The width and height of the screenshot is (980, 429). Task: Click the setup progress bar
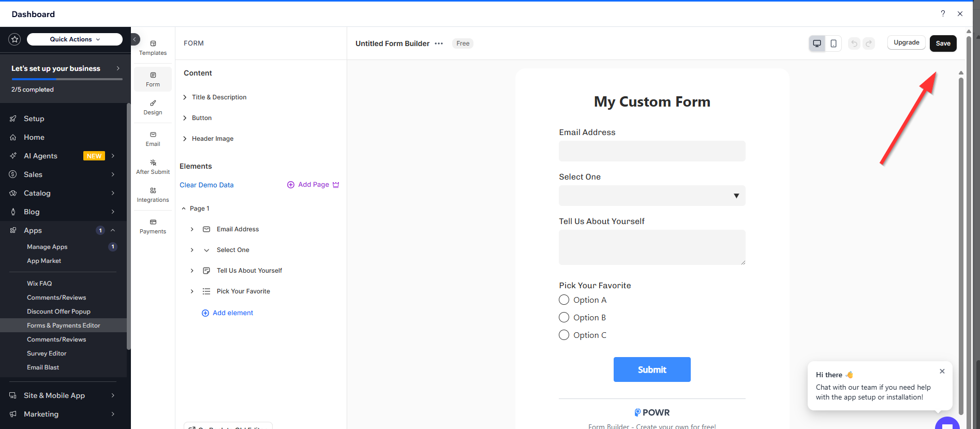click(x=67, y=79)
